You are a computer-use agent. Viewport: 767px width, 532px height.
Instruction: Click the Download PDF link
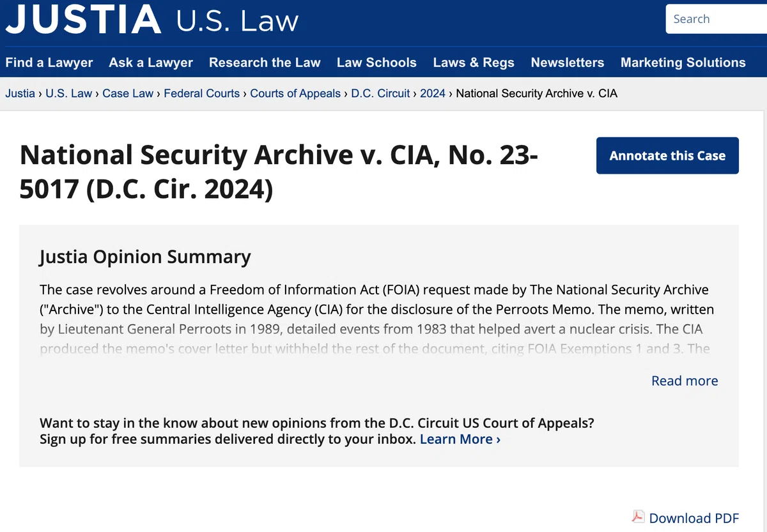(693, 518)
